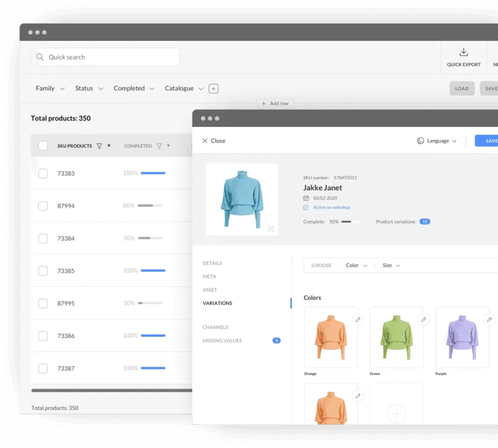
Task: Click the Load button
Action: point(462,88)
